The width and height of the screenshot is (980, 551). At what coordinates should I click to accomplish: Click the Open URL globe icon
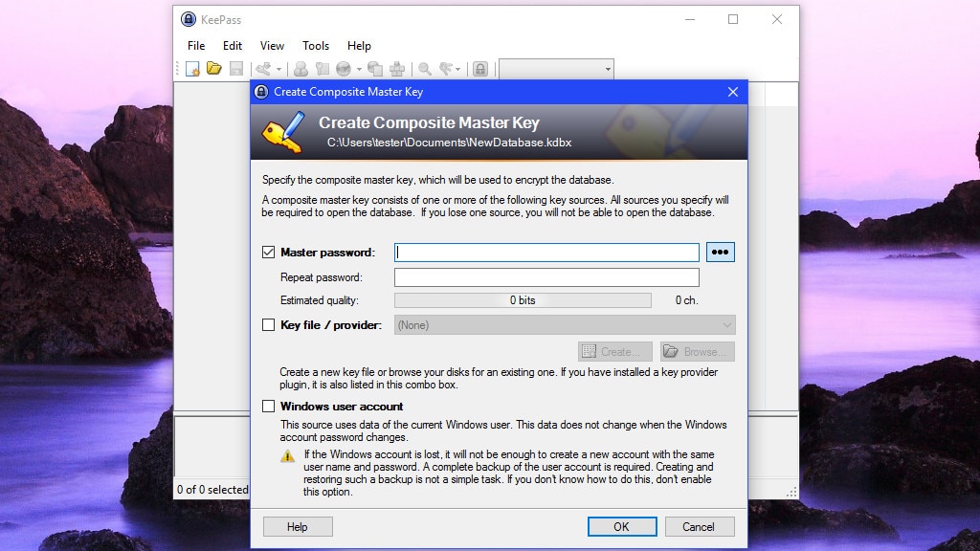344,69
